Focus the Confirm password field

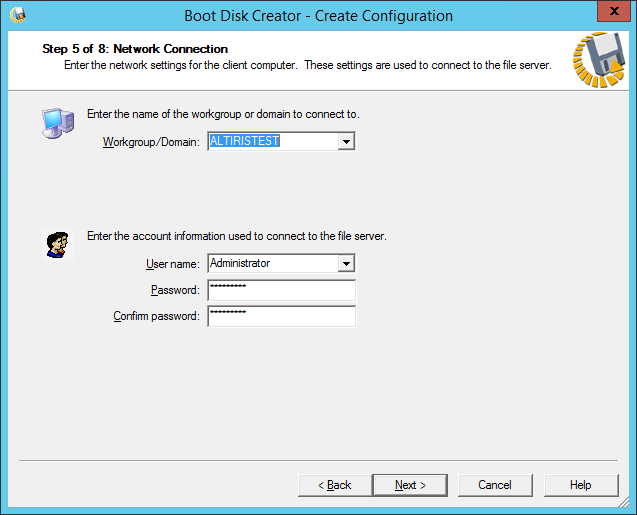click(x=281, y=316)
